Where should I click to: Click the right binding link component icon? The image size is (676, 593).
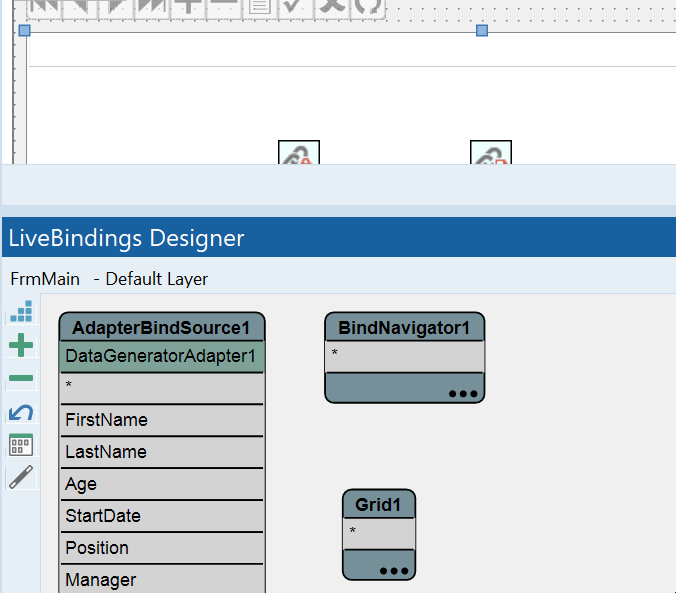coord(491,153)
